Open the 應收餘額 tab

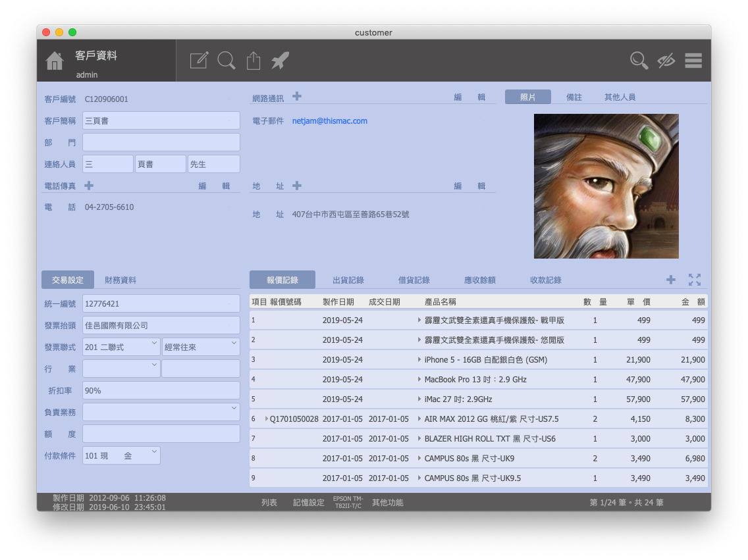click(480, 280)
